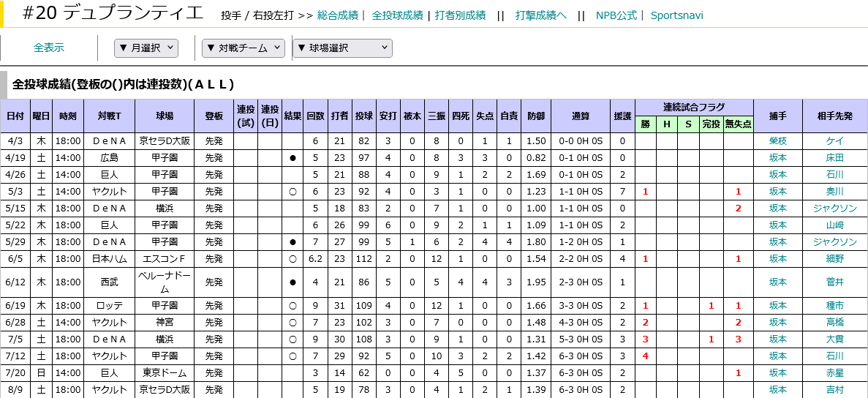This screenshot has width=868, height=398.
Task: Click opposing starter ケイ link
Action: click(x=834, y=141)
